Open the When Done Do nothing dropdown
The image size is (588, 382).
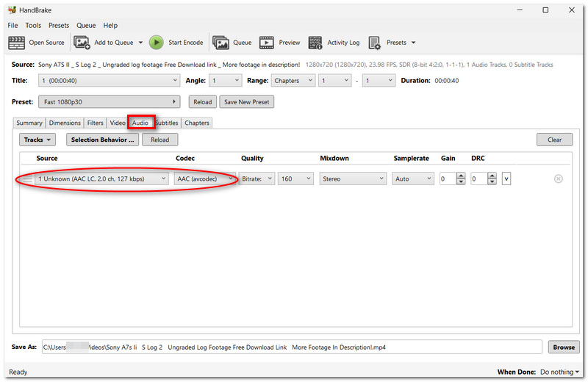(559, 372)
